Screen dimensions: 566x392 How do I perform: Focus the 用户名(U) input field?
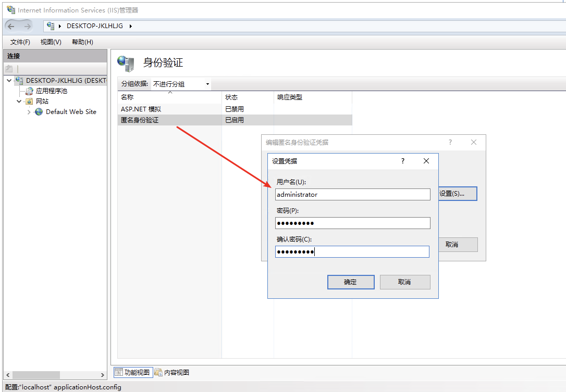point(353,194)
